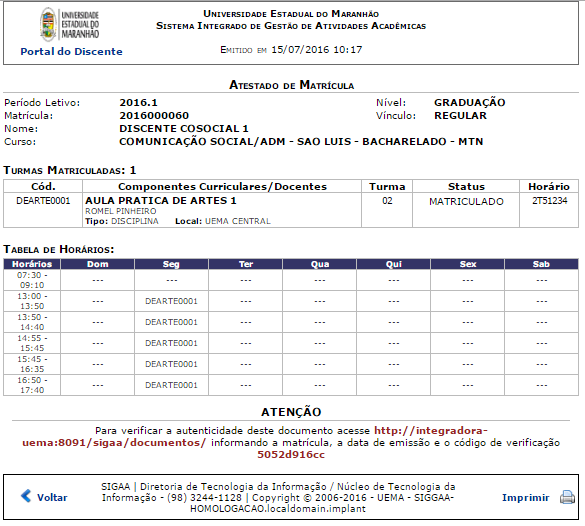This screenshot has height=526, width=585.
Task: Click the DEARTE0001 code in the Turmas table
Action: pos(43,201)
